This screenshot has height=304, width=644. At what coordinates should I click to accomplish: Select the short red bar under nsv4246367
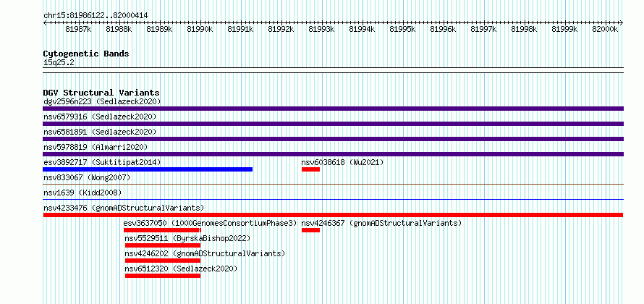point(310,230)
